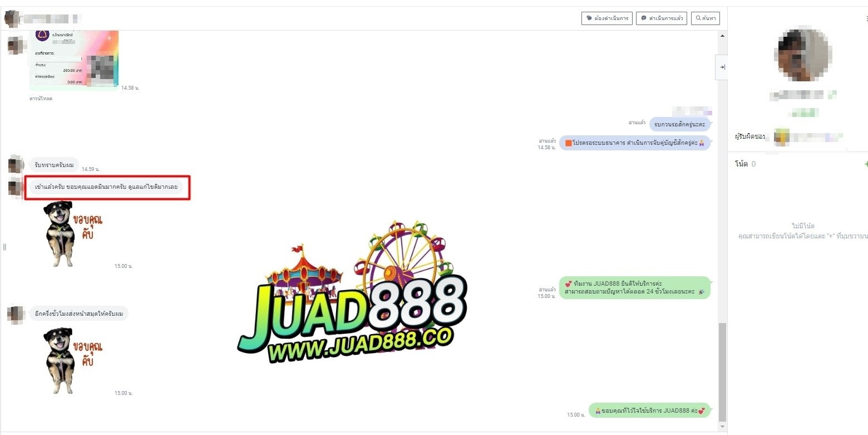Click the chat scrollbar down arrow

(x=722, y=427)
